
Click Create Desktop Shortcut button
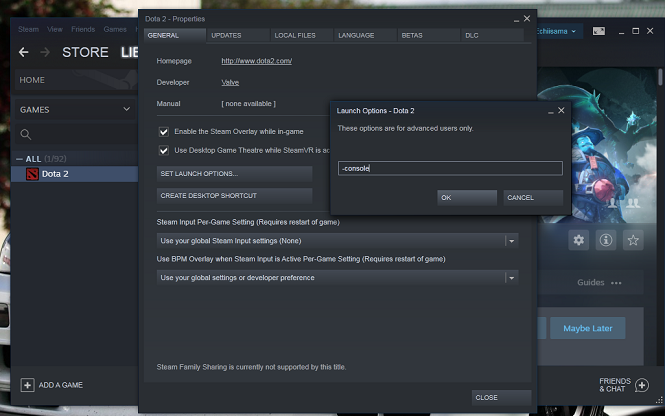coord(235,195)
